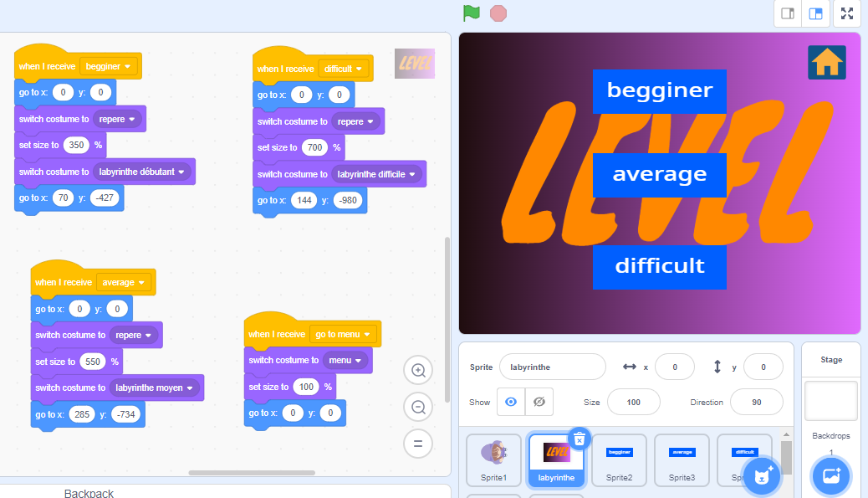Open the go to menu message dropdown
The width and height of the screenshot is (868, 498).
tap(343, 335)
